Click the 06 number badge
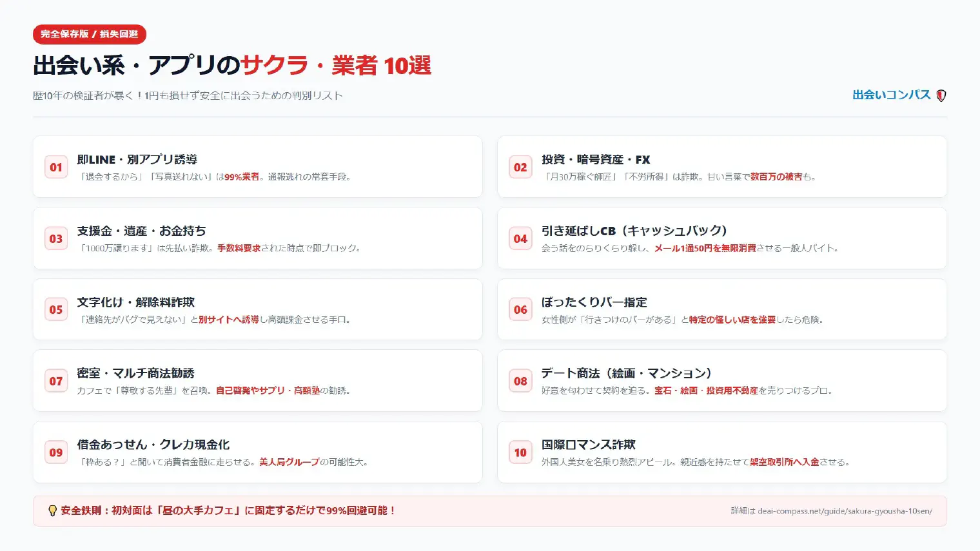Screen dimensions: 980x551 pos(520,309)
